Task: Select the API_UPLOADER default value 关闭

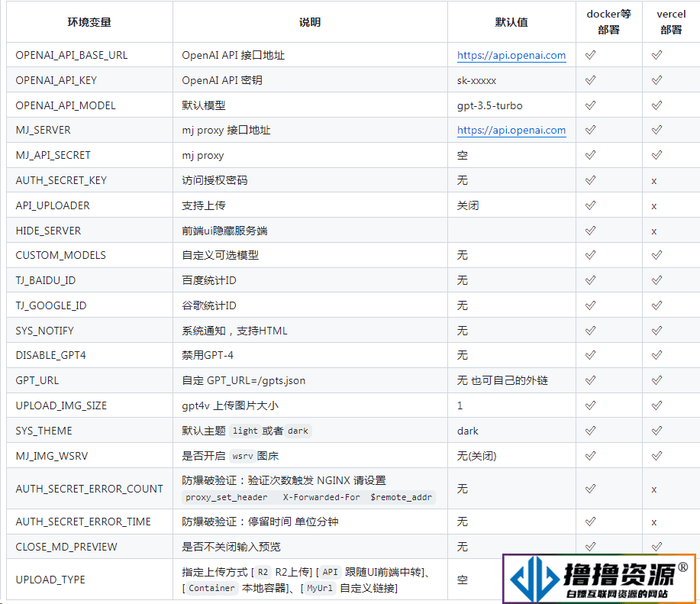Action: 468,205
